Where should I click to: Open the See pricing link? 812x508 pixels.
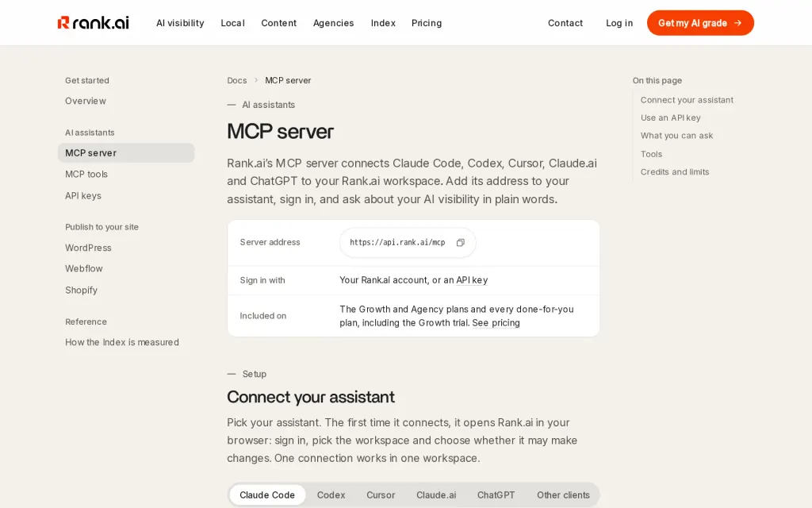click(x=496, y=322)
